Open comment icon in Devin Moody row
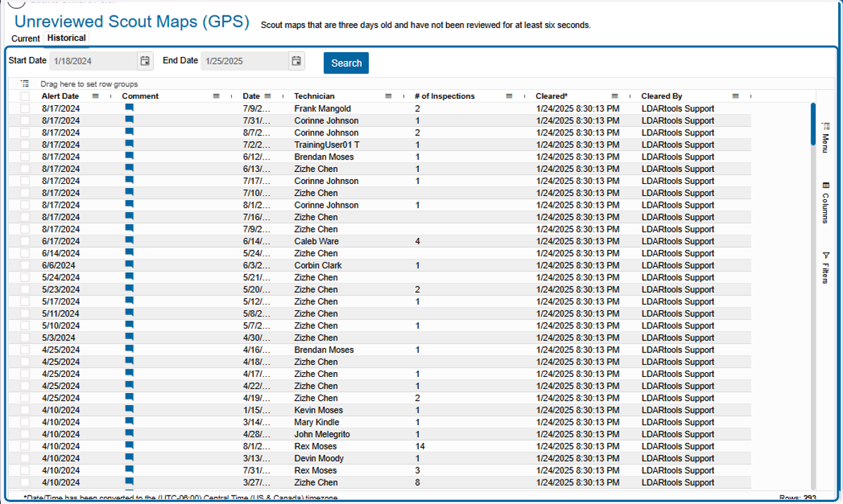The width and height of the screenshot is (843, 504). [129, 458]
